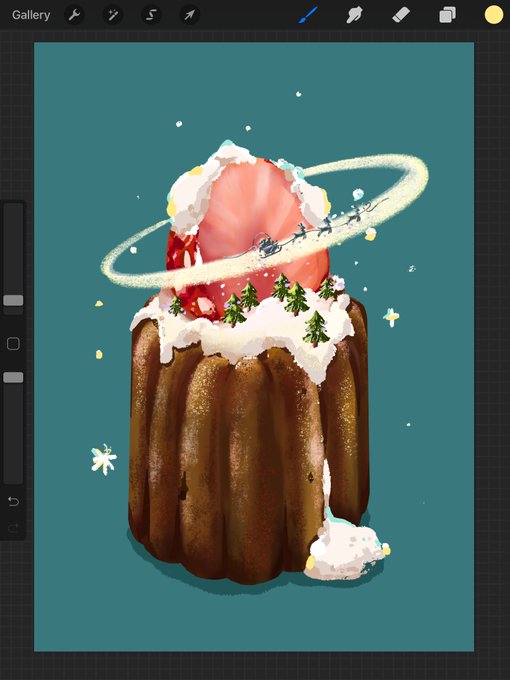Undo the last action

click(13, 502)
